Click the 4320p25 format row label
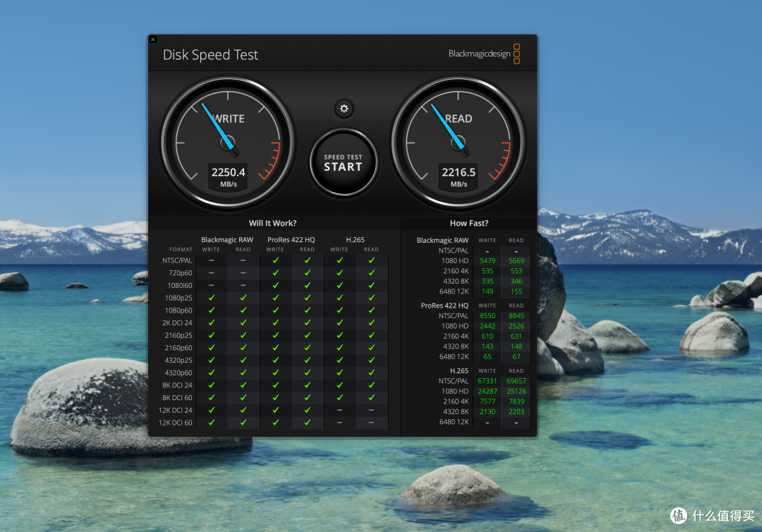The height and width of the screenshot is (532, 762). click(x=179, y=361)
